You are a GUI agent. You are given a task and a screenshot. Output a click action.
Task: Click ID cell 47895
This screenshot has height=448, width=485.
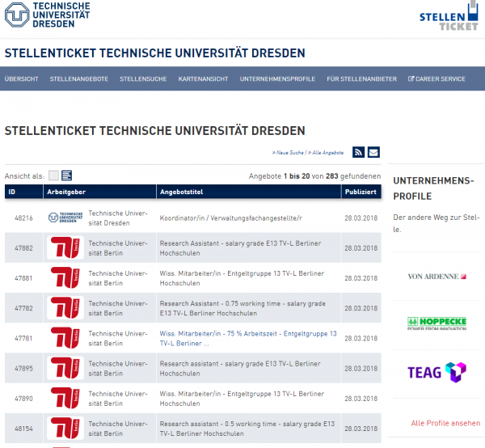(x=23, y=369)
